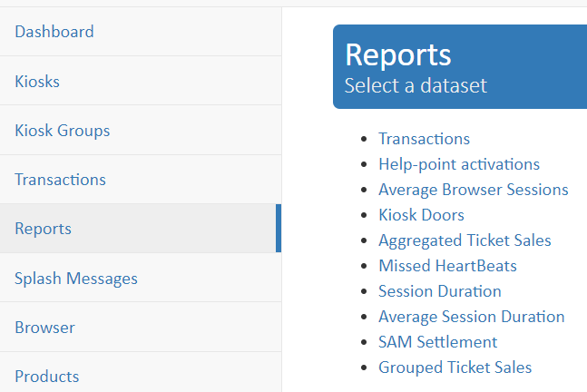Open Splash Messages in the sidebar
The image size is (587, 392).
(x=141, y=278)
